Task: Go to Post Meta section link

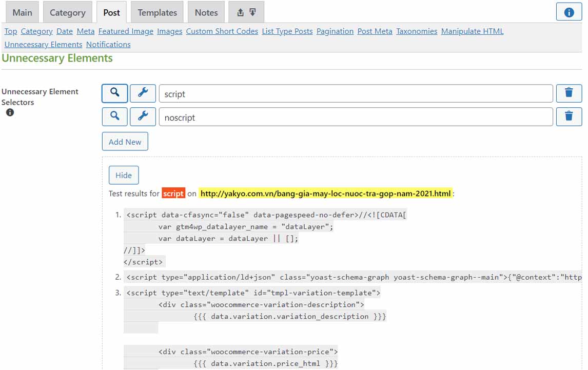Action: [x=375, y=31]
